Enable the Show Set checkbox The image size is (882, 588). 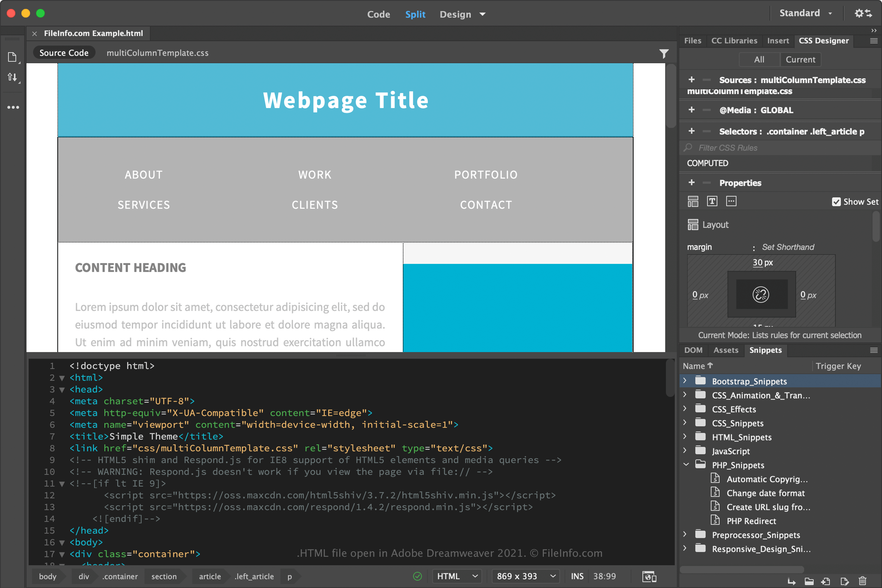point(836,201)
